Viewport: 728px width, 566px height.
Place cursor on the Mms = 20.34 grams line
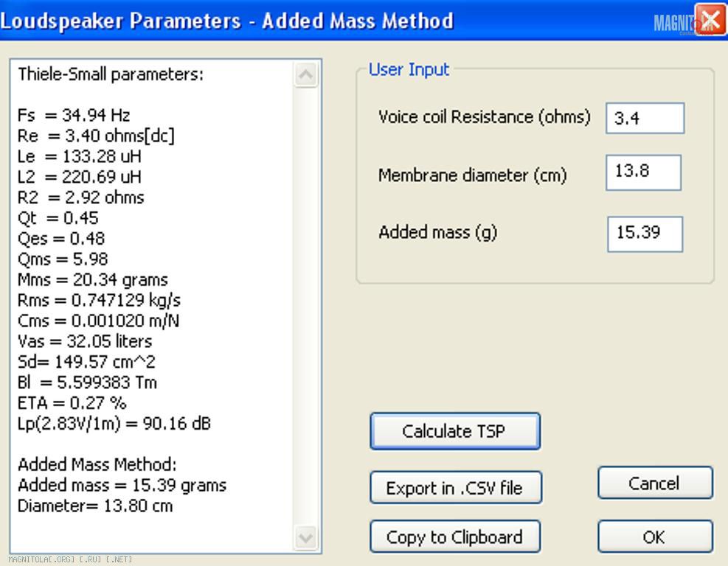93,280
